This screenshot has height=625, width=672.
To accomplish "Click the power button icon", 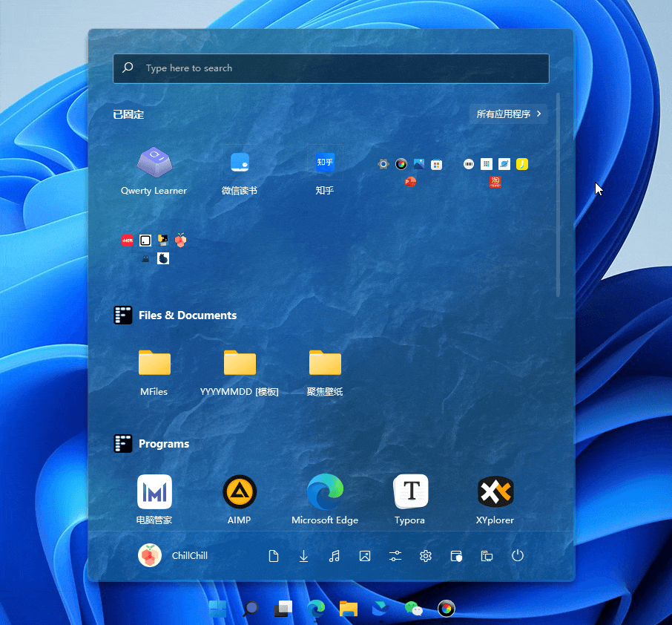I will click(517, 556).
